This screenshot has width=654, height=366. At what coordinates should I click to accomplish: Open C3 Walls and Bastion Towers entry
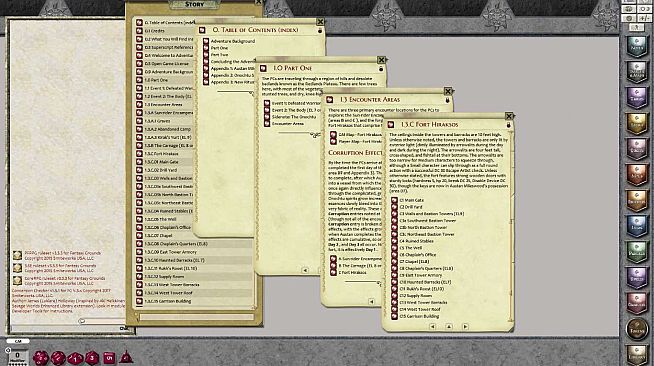pos(432,213)
